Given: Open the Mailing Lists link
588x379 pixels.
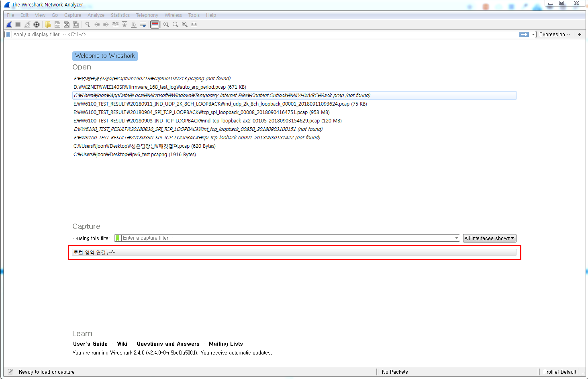Looking at the screenshot, I should click(x=226, y=344).
